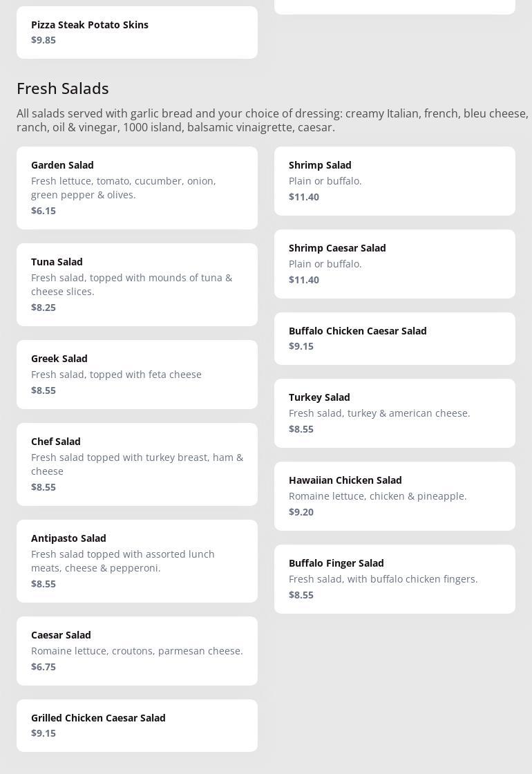Click the $8.25 Tuna Salad price
This screenshot has height=774, width=532.
tap(44, 308)
